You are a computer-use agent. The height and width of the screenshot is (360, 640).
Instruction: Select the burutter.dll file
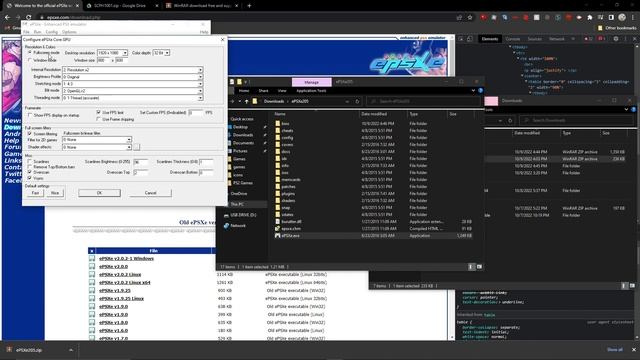291,222
